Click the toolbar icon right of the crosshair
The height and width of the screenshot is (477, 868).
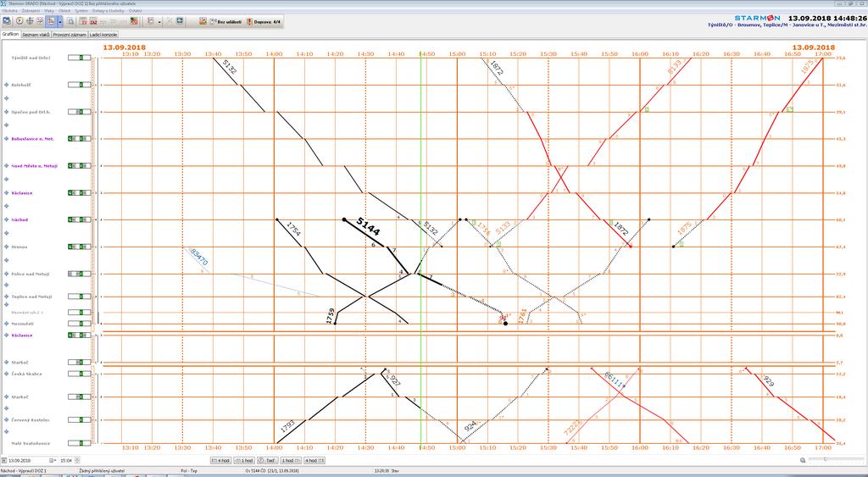click(40, 21)
